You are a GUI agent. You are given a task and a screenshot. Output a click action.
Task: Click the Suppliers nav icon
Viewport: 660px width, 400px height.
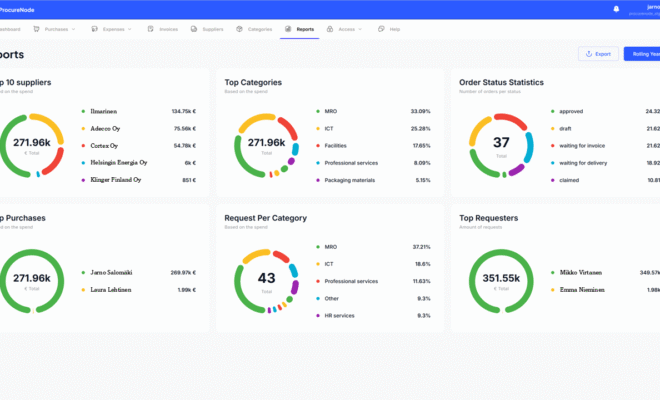click(x=195, y=29)
